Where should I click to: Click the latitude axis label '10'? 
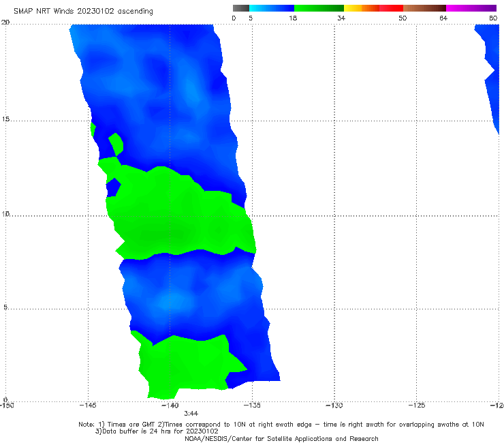tap(5, 213)
